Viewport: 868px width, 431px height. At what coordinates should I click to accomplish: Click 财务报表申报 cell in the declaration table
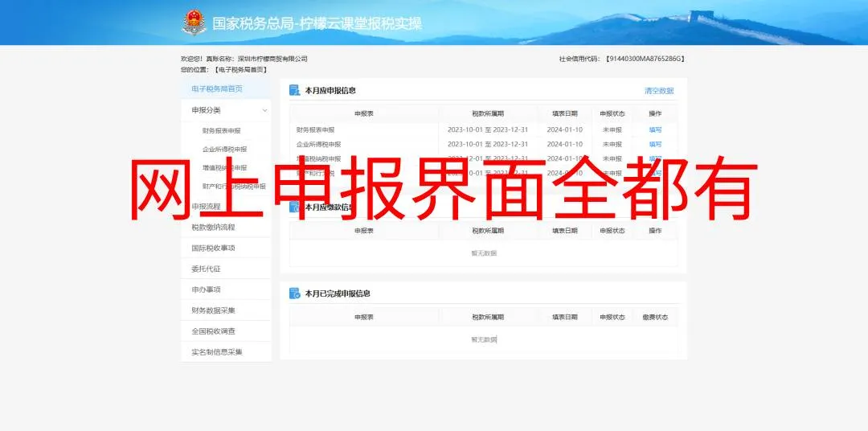click(x=316, y=129)
